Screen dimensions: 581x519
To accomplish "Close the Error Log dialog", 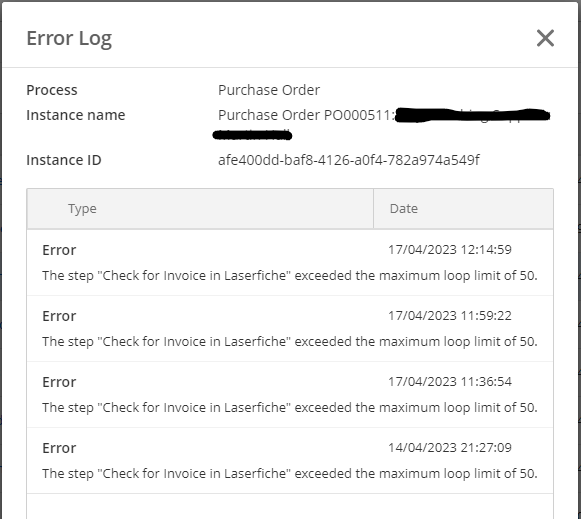I will point(545,39).
